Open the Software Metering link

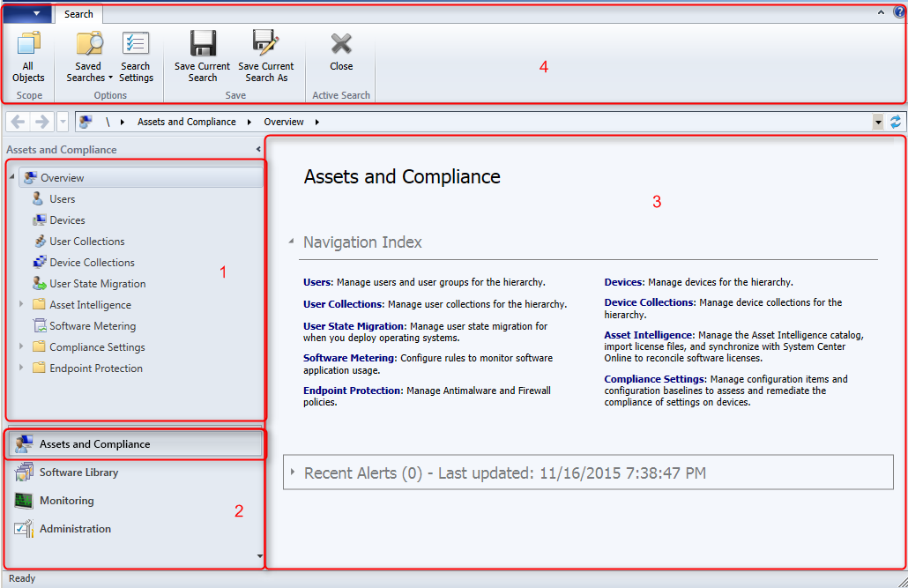tap(348, 358)
